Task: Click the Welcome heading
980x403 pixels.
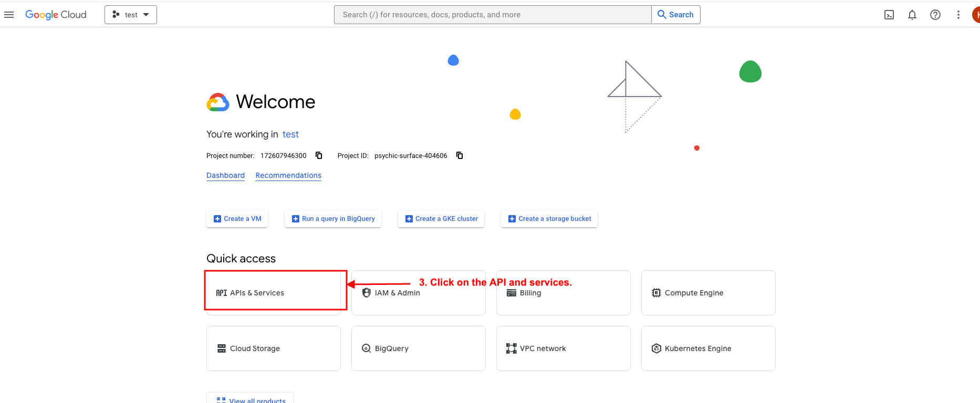Action: [x=276, y=102]
